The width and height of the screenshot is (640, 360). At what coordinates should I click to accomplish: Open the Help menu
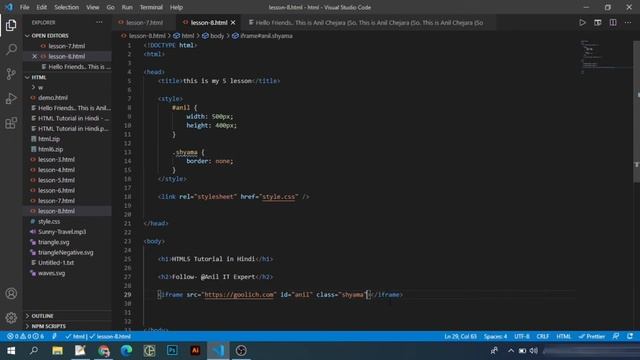tap(176, 7)
